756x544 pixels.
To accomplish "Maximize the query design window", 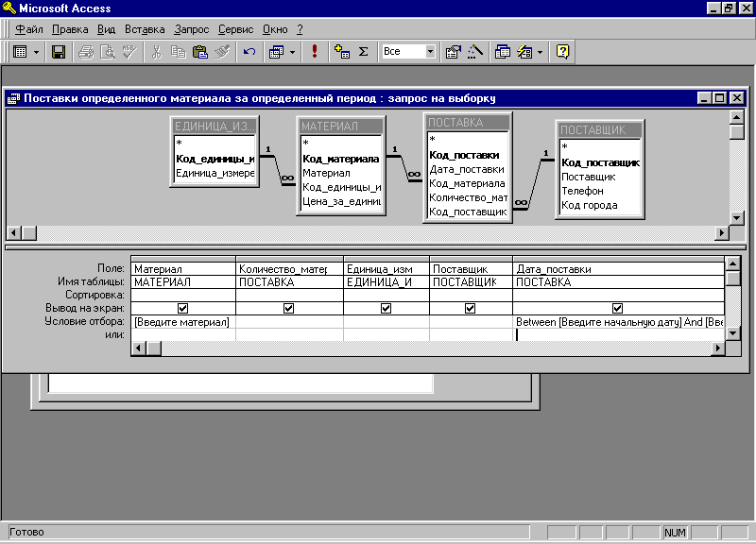I will 719,98.
